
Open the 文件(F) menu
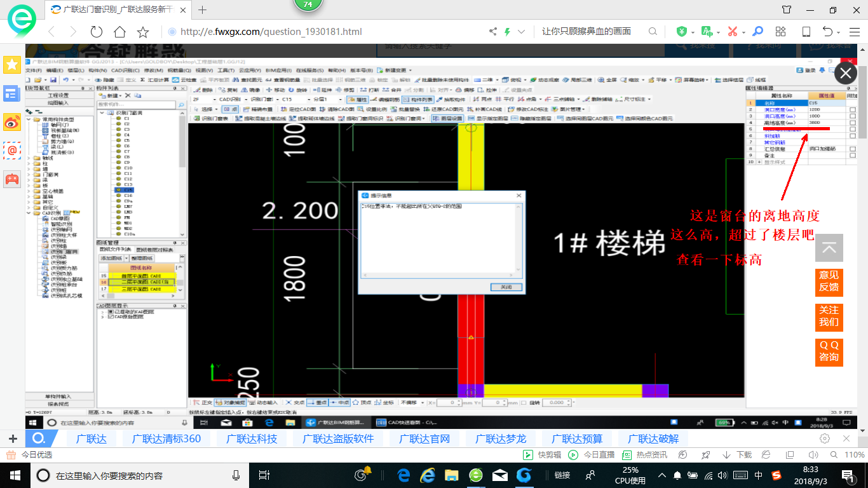click(x=33, y=71)
